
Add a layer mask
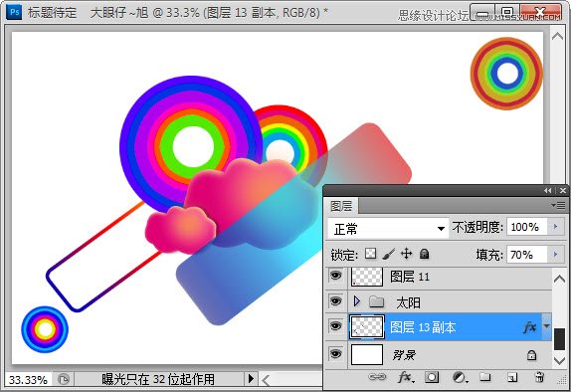(x=432, y=377)
